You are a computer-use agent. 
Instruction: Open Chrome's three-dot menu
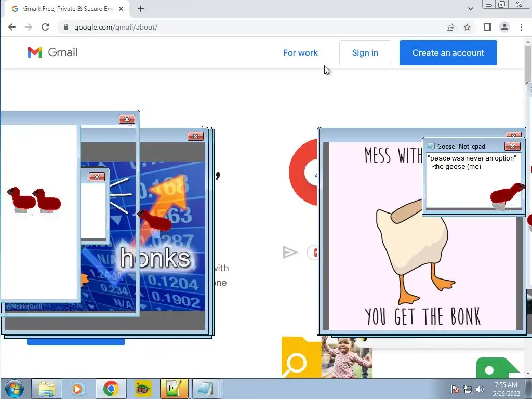(x=521, y=27)
